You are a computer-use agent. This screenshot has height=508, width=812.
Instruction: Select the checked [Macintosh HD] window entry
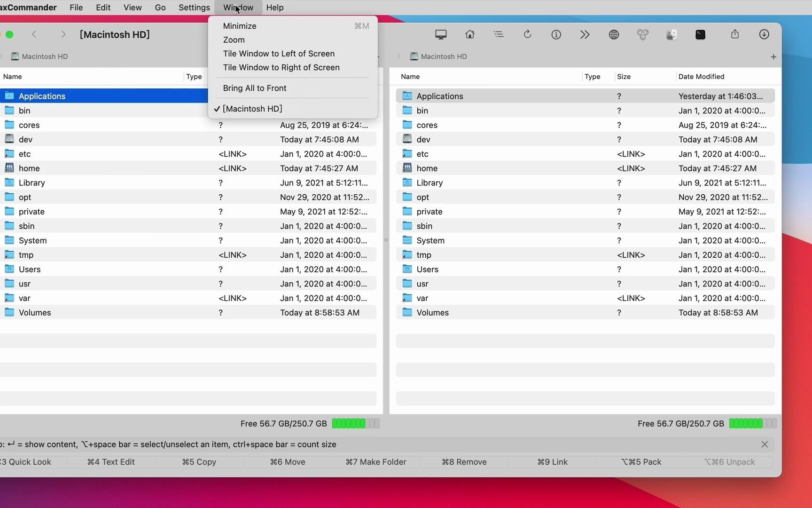[253, 109]
